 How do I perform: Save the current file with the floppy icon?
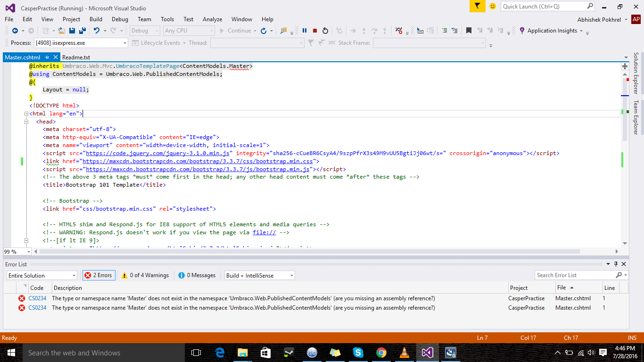click(72, 31)
